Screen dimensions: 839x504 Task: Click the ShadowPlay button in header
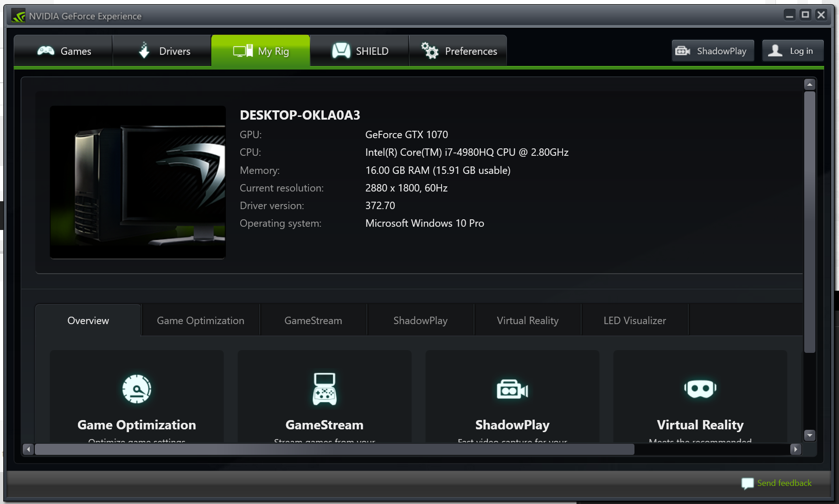(713, 51)
